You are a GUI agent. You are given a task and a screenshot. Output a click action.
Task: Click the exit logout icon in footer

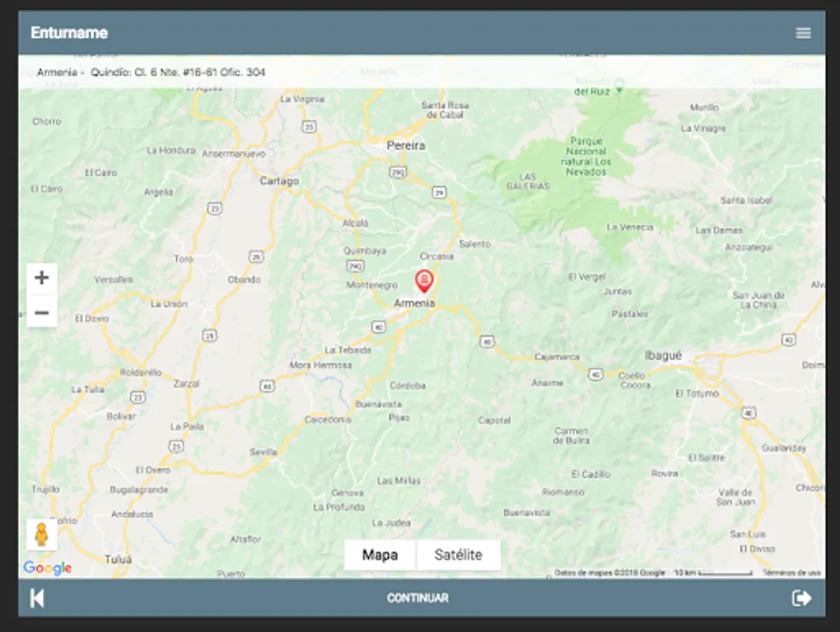801,598
